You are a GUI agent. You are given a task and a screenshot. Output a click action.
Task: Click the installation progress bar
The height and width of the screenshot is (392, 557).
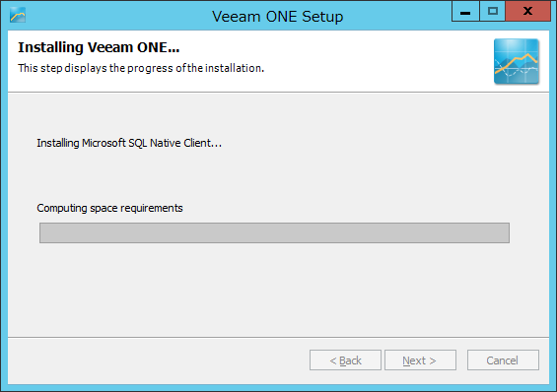point(274,232)
